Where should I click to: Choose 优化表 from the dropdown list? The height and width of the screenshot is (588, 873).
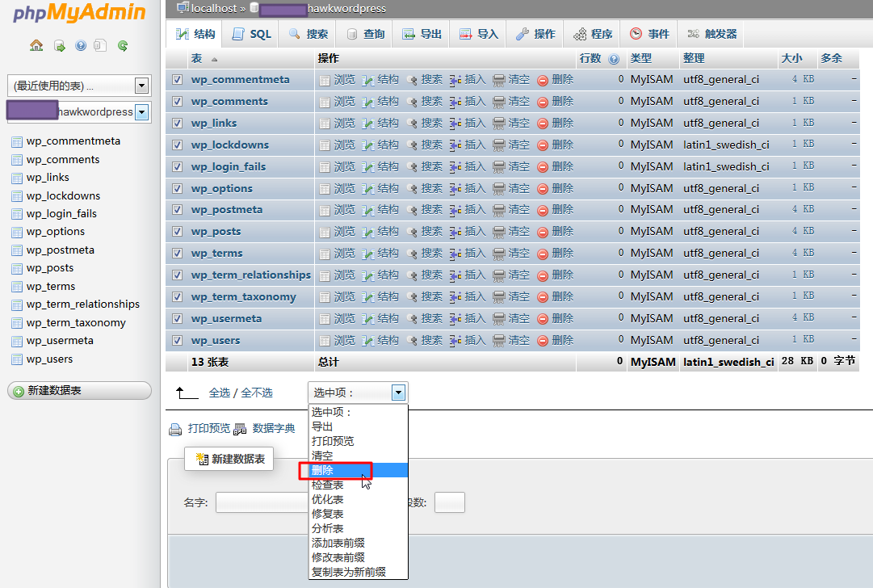click(359, 499)
